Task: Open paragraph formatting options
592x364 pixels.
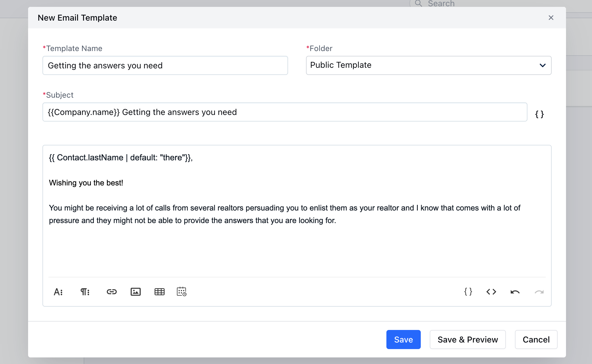Action: click(x=85, y=292)
